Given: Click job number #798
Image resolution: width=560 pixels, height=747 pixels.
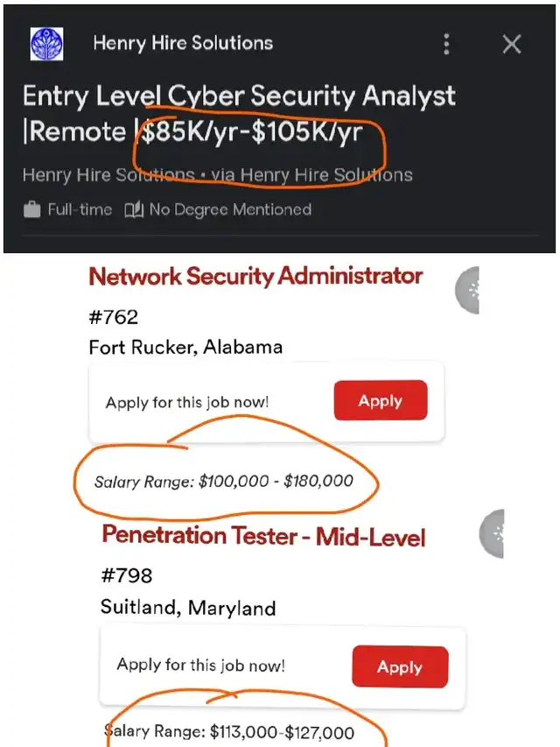Looking at the screenshot, I should pos(126,575).
